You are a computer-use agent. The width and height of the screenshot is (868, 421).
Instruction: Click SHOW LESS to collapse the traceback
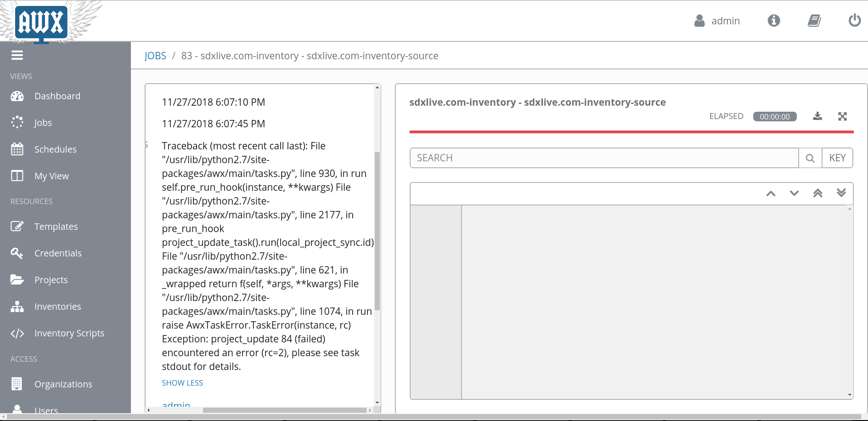click(182, 382)
